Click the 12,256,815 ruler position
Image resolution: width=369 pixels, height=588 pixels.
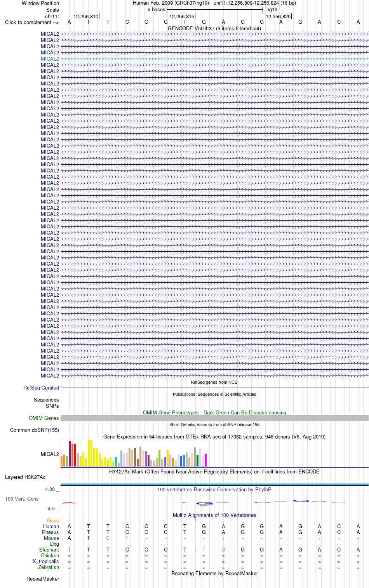point(182,16)
